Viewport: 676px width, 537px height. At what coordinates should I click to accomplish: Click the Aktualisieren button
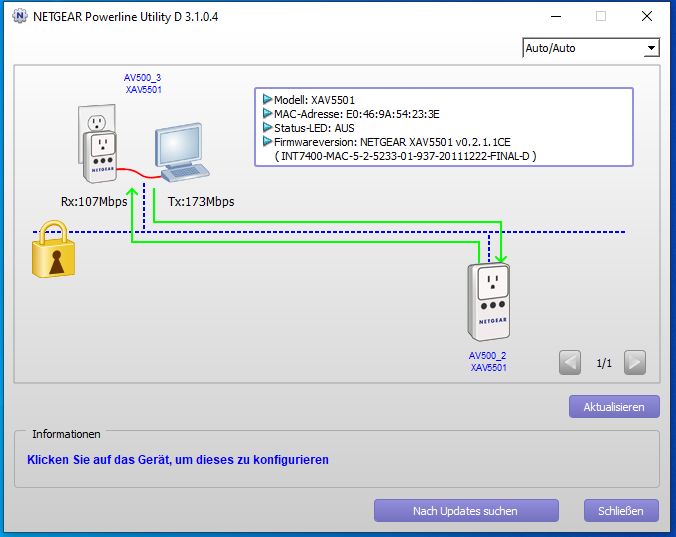click(614, 407)
